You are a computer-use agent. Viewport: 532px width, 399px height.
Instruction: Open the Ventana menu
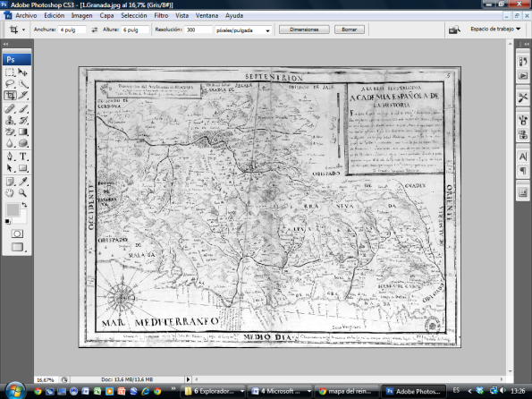pos(207,15)
